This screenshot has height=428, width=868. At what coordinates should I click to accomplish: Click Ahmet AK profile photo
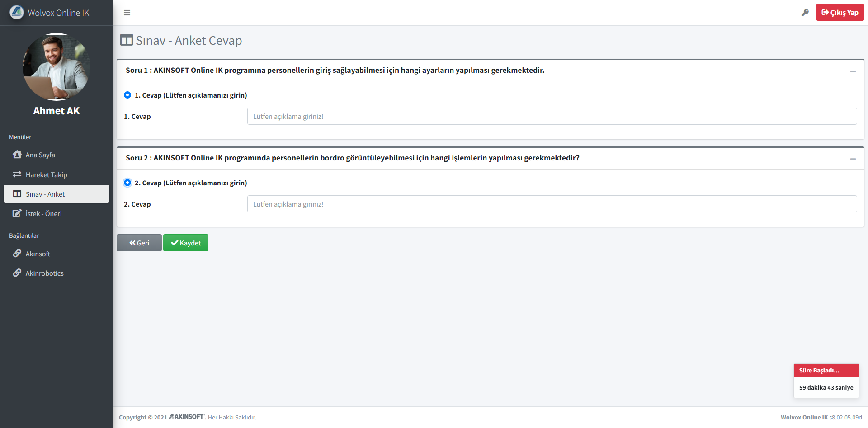[57, 67]
